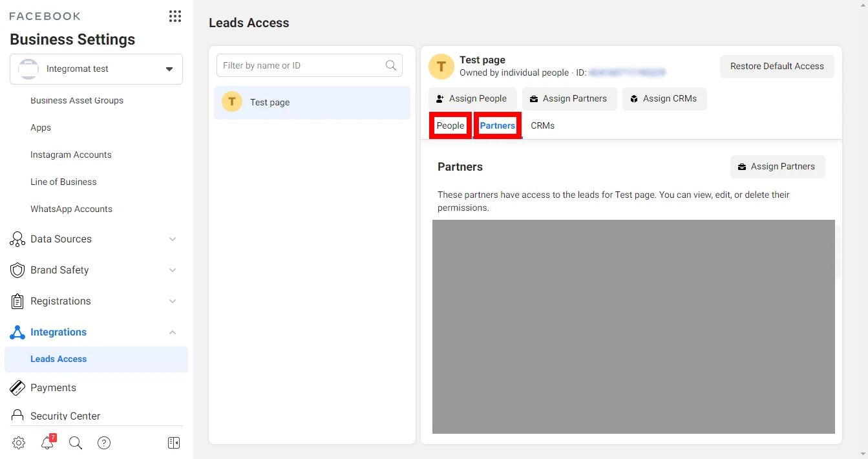
Task: Switch to the People tab
Action: [x=450, y=125]
